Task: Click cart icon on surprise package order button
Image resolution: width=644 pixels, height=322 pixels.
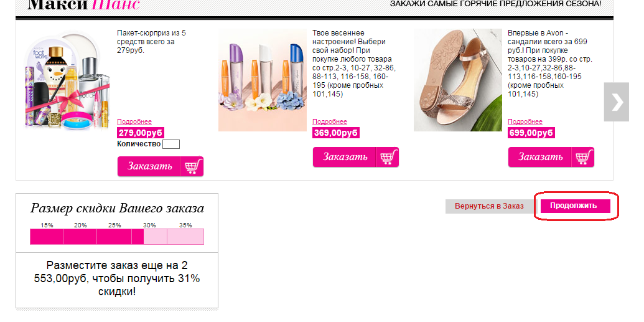Action: (x=193, y=166)
